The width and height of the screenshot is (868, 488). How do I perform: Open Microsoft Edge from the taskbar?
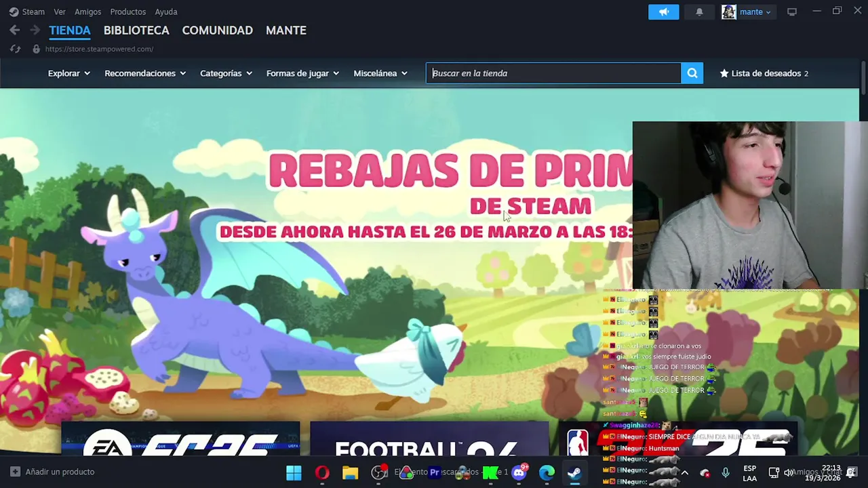(547, 472)
